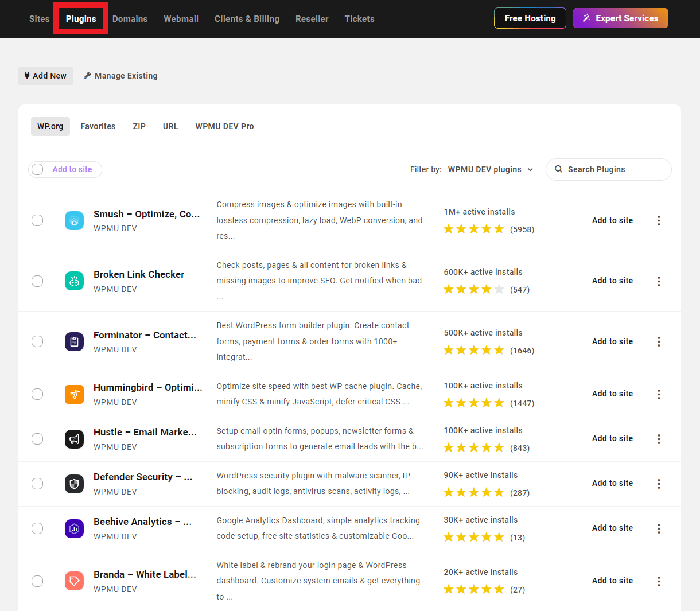Click Add to site for Forminator
Viewport: 700px width, 611px height.
(x=612, y=341)
